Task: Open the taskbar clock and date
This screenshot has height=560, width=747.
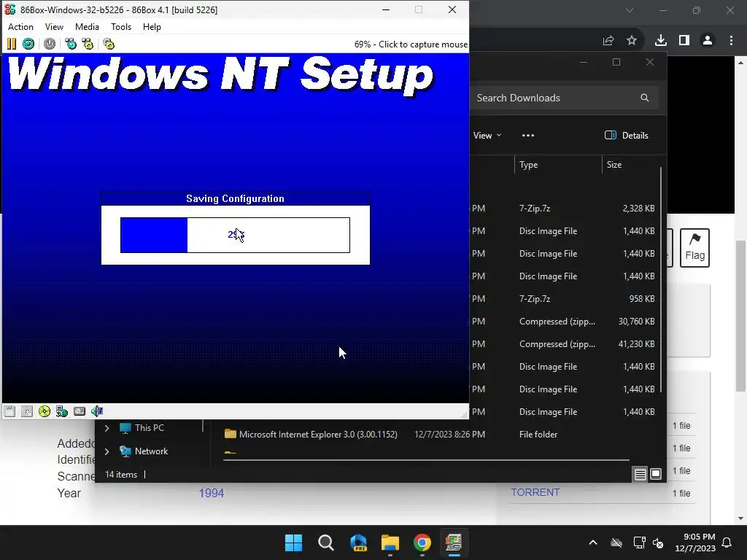Action: tap(695, 542)
